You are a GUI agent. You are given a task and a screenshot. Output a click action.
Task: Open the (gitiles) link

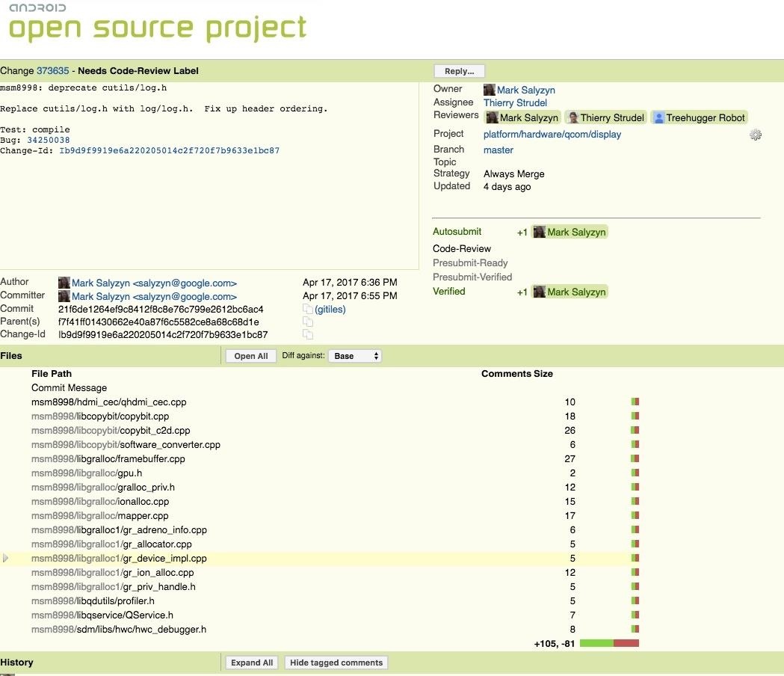(330, 310)
